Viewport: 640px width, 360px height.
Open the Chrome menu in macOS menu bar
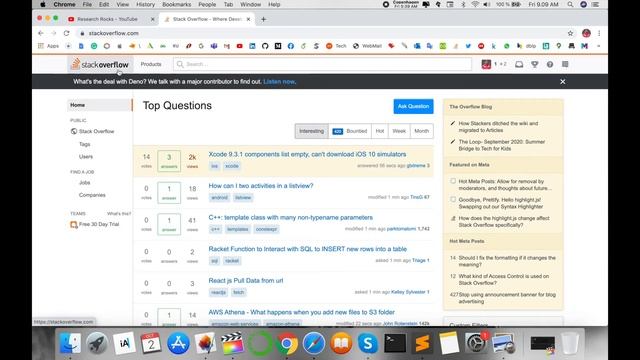[x=64, y=4]
